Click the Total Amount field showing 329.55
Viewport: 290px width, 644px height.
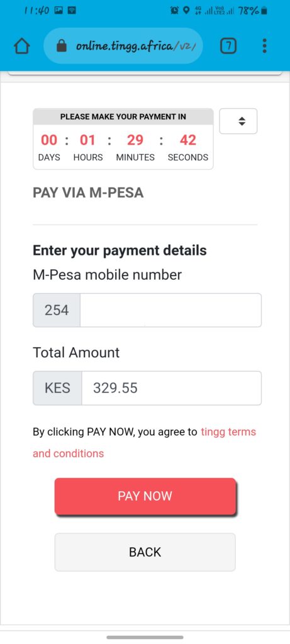pyautogui.click(x=171, y=388)
